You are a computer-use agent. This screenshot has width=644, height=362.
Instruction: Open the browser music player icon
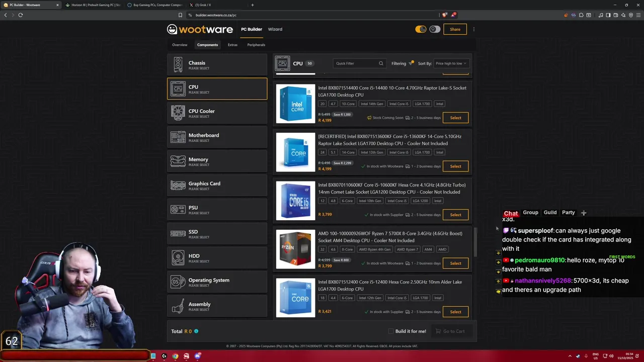(x=601, y=15)
